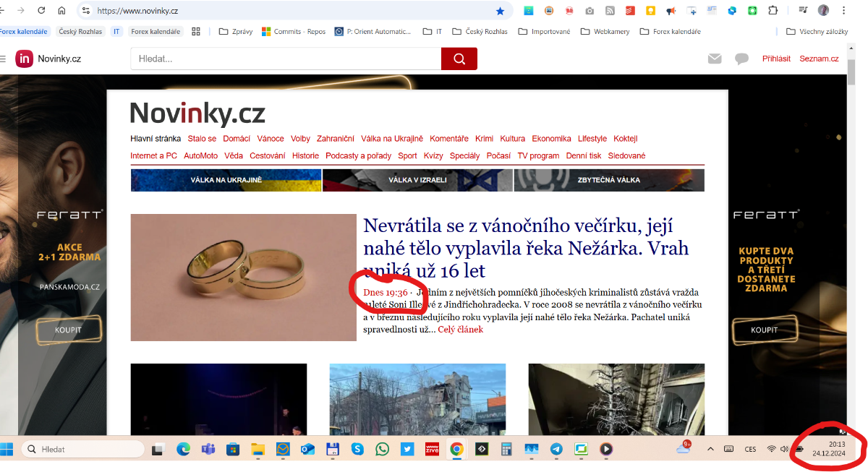868x472 pixels.
Task: Click the Přihlásit login link
Action: pyautogui.click(x=776, y=59)
